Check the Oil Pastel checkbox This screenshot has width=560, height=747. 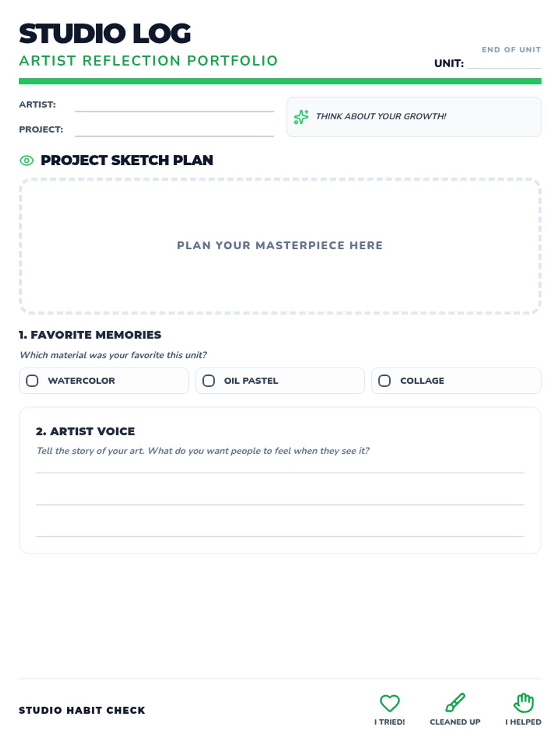pos(209,381)
